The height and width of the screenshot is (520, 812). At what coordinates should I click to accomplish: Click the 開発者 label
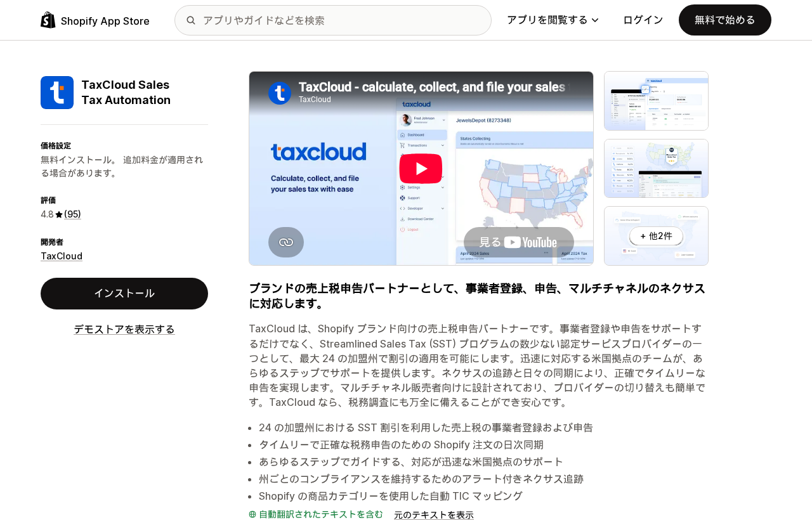52,242
